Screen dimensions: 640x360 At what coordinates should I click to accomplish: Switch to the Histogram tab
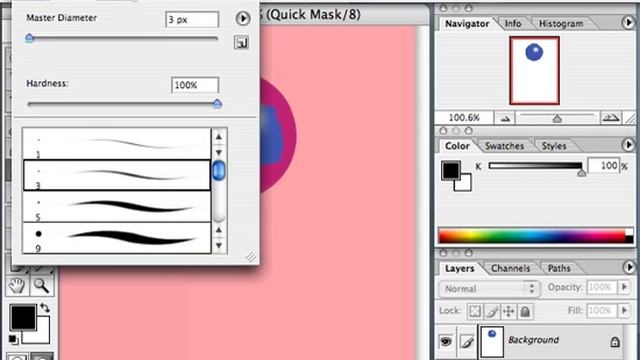point(561,24)
